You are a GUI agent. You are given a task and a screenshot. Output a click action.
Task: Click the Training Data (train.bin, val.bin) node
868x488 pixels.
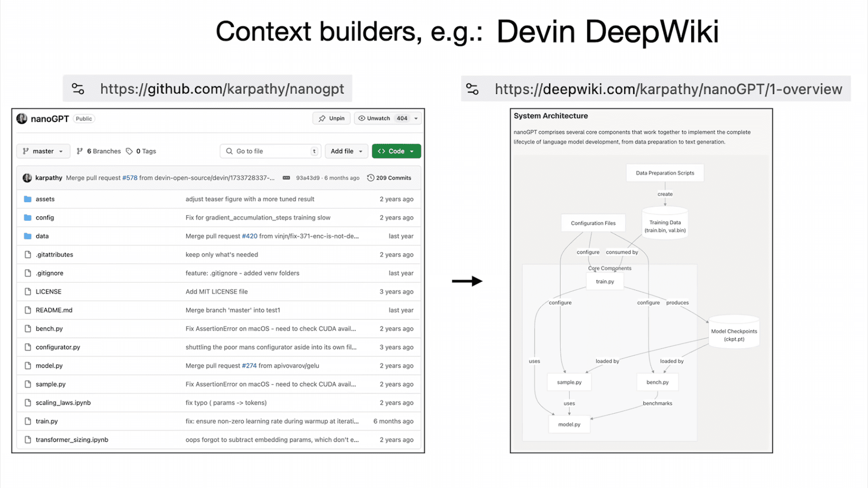click(x=665, y=224)
